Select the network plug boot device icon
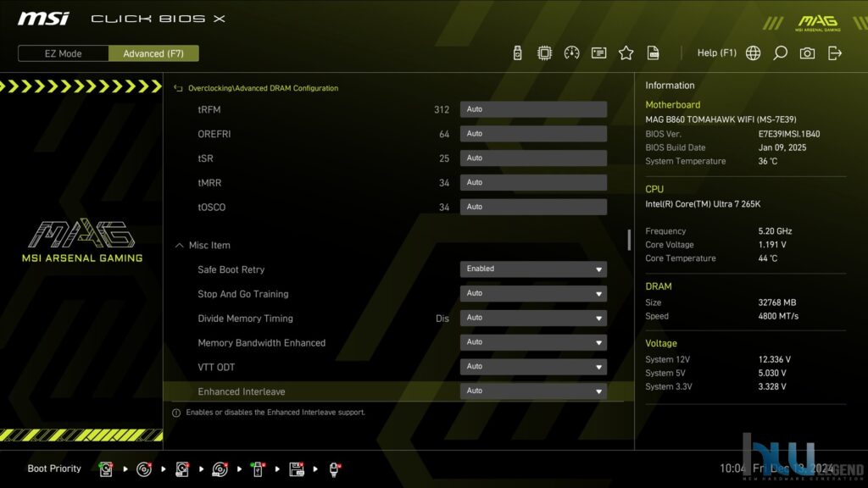Viewport: 868px width, 488px height. pos(334,469)
